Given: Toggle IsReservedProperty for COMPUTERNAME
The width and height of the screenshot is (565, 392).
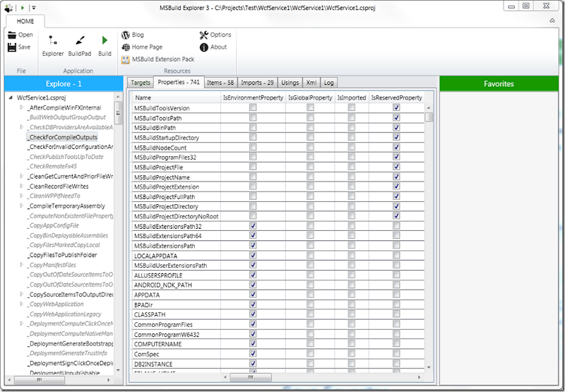Looking at the screenshot, I should (x=396, y=343).
